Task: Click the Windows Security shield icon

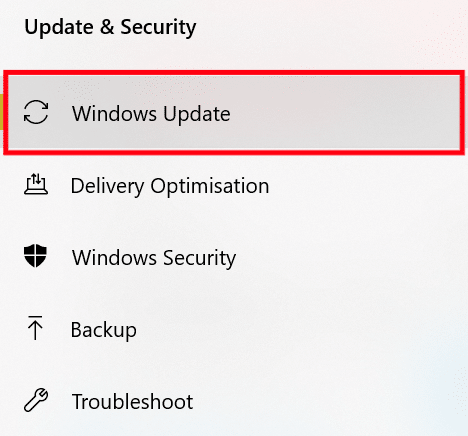Action: (x=35, y=256)
